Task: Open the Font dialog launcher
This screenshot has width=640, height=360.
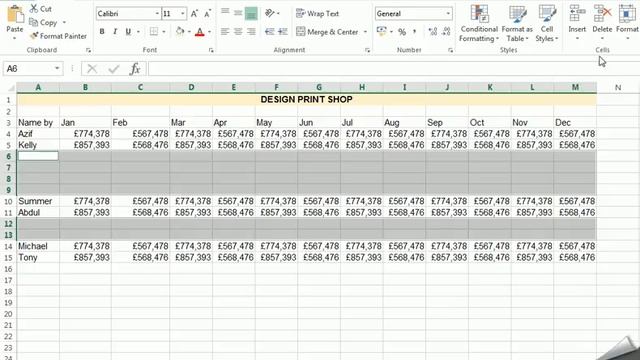Action: pos(211,50)
